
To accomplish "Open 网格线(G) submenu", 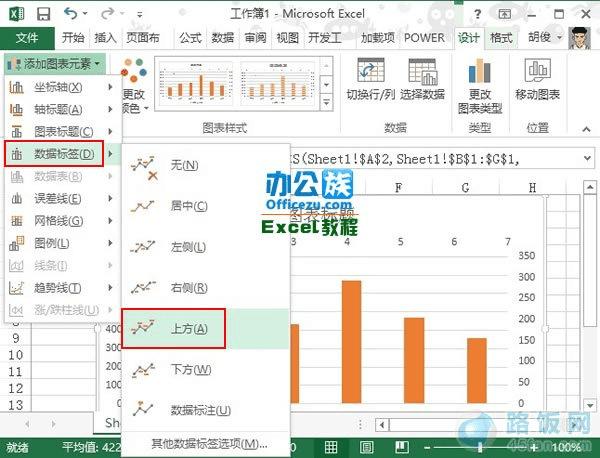I will pyautogui.click(x=63, y=221).
